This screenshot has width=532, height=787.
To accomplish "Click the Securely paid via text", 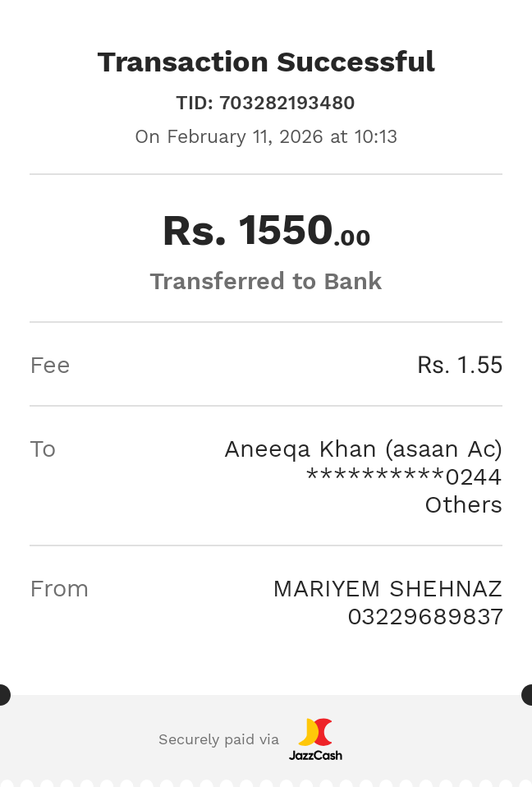I will click(x=218, y=740).
